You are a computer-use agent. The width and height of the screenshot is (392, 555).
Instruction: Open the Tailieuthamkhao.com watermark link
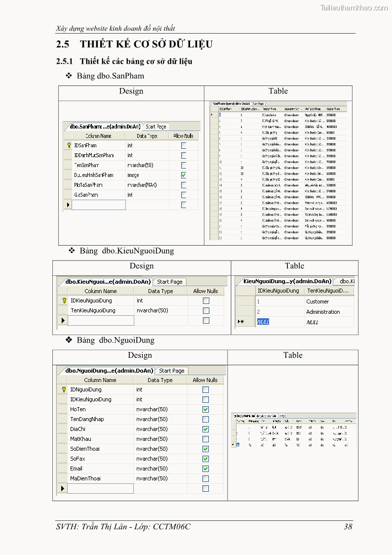click(353, 7)
